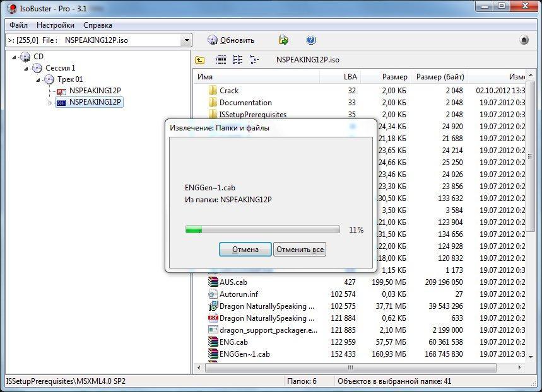Image resolution: width=542 pixels, height=392 pixels.
Task: Select the red IS file system NSPEAKING12P icon
Action: tap(61, 91)
